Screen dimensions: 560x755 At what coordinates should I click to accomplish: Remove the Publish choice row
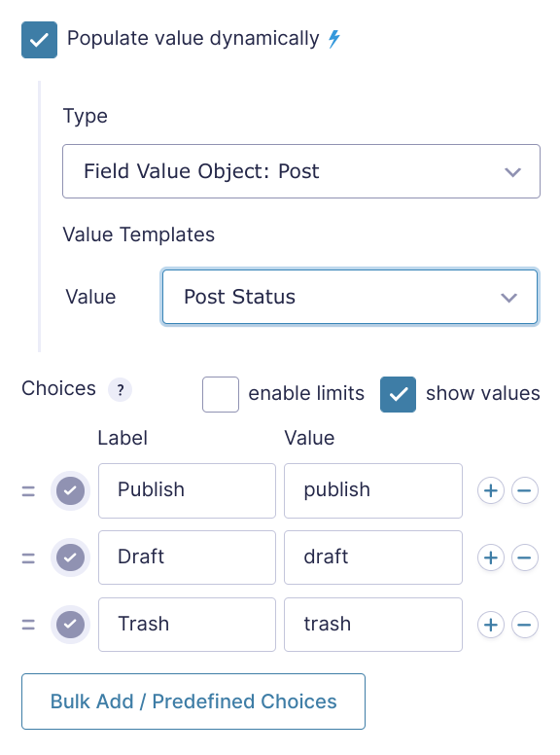524,490
